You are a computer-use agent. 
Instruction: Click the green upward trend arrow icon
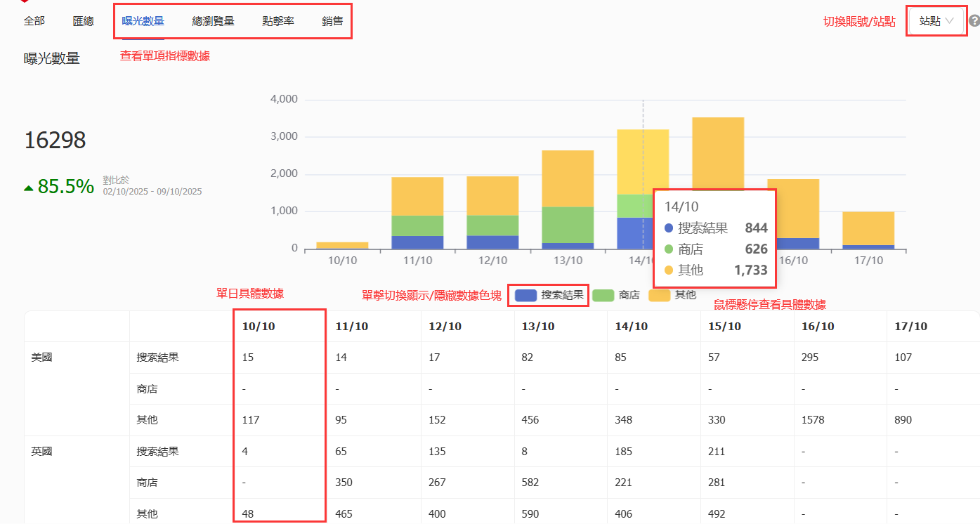click(28, 188)
